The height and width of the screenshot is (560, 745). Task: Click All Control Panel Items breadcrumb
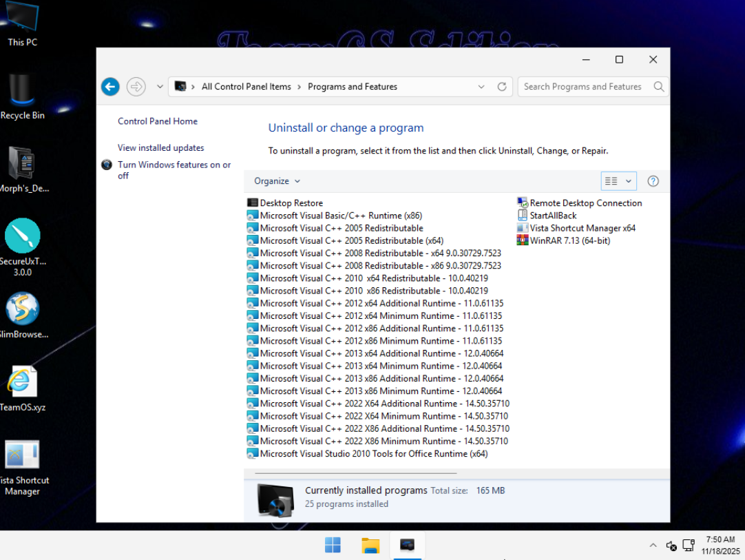246,87
